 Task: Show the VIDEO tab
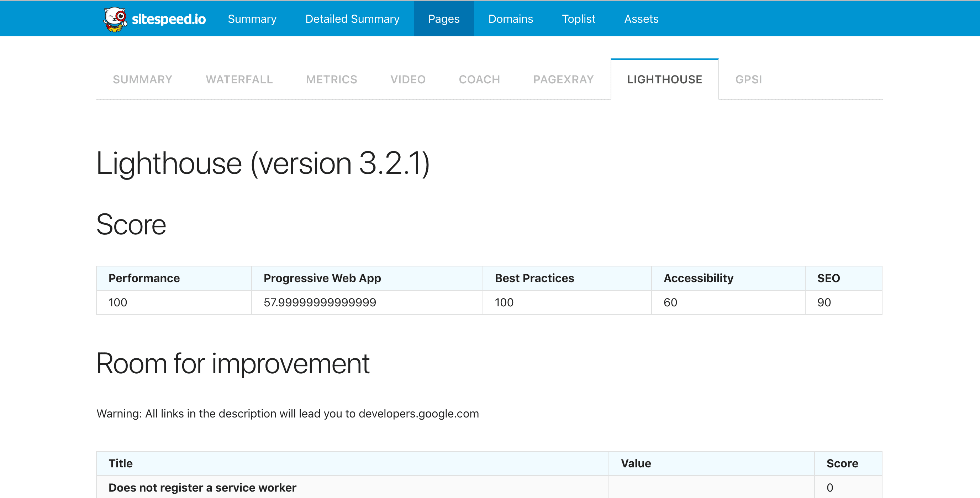[408, 79]
